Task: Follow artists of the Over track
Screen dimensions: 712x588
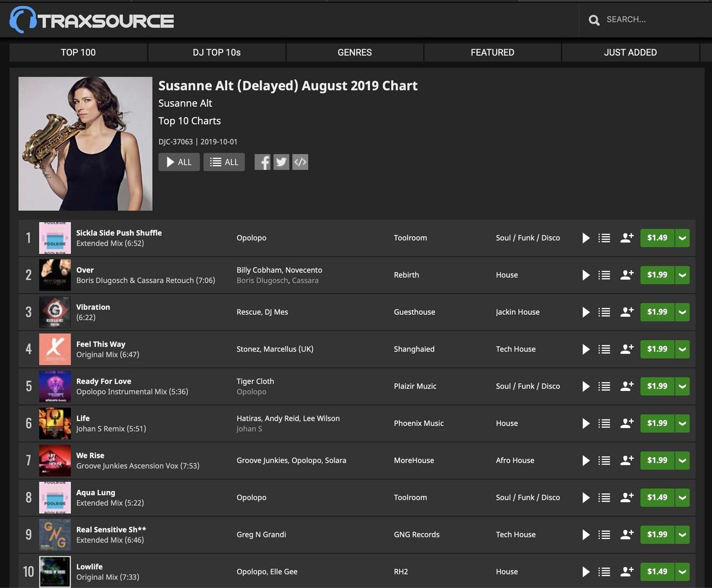Action: pyautogui.click(x=627, y=275)
